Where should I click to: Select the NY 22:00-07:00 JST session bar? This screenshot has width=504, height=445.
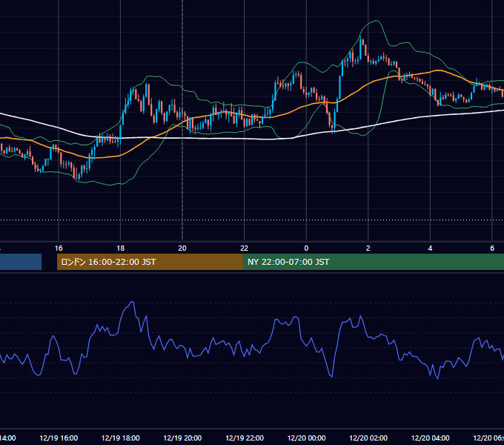tap(373, 262)
